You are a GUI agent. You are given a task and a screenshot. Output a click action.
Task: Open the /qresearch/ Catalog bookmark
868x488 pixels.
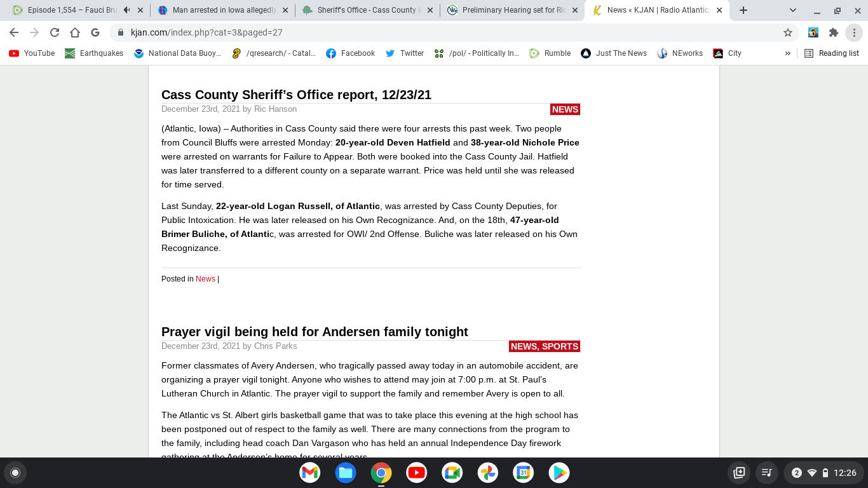[274, 53]
